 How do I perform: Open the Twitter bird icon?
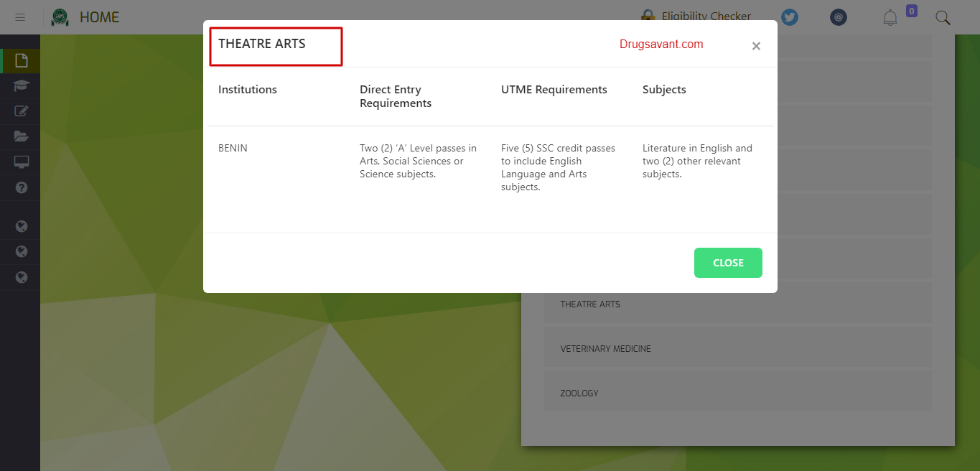point(790,17)
